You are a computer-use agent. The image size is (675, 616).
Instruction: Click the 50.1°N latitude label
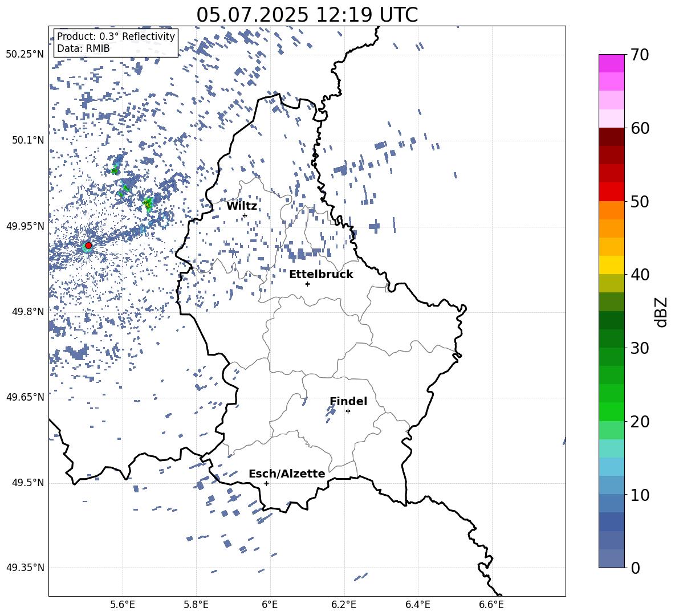click(x=29, y=141)
